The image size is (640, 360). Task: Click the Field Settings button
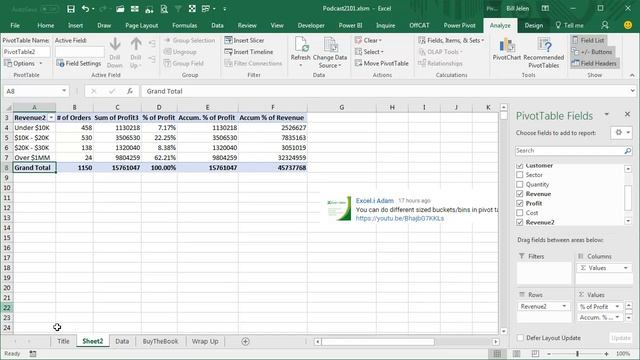[78, 63]
